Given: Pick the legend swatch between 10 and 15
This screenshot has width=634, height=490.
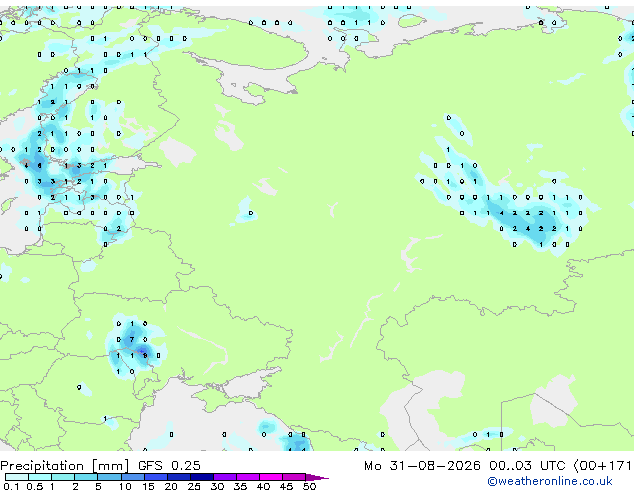Looking at the screenshot, I should click(133, 477).
